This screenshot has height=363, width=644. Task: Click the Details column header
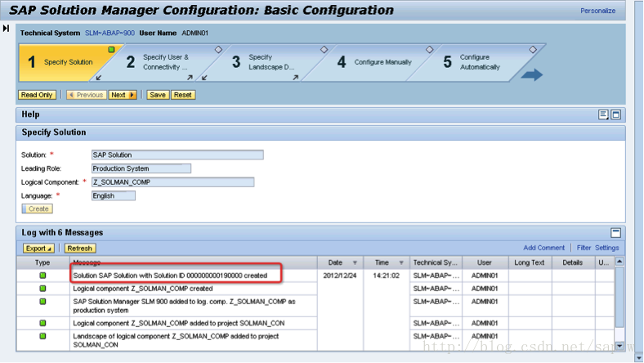(573, 262)
